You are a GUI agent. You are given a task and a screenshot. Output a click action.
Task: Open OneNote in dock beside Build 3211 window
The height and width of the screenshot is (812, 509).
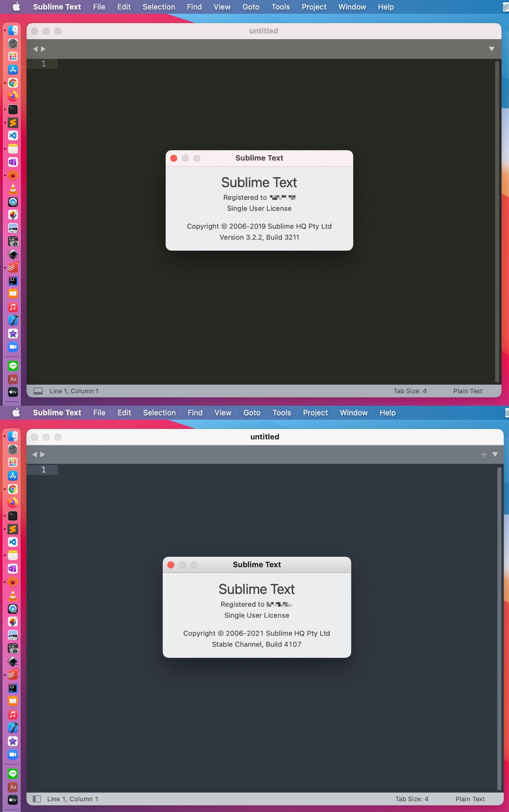13,162
